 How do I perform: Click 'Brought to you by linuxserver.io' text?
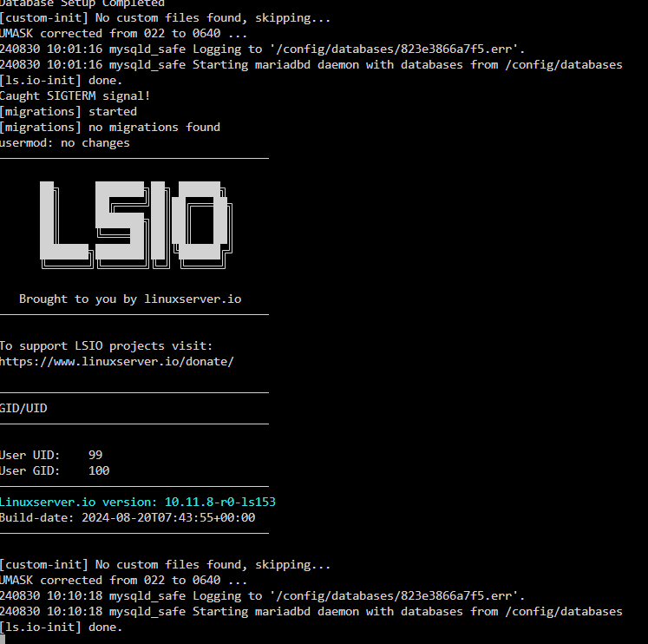(x=130, y=299)
